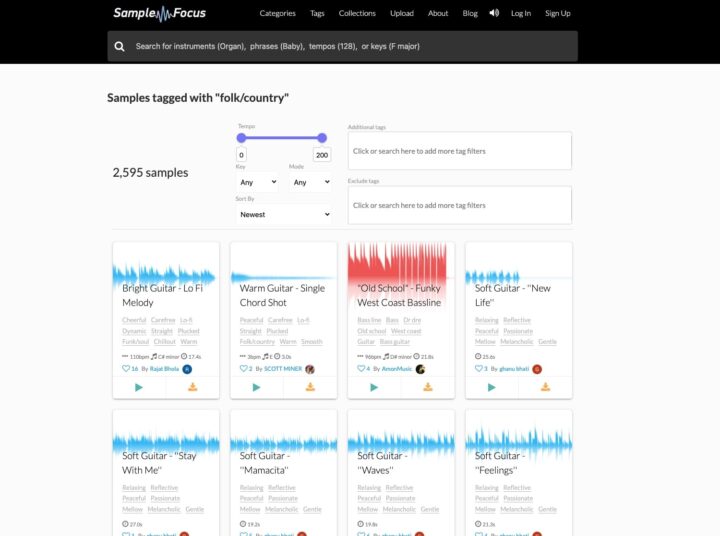Screen dimensions: 720x536
Task: Open Scott Miner's profile avatar
Action: click(x=310, y=369)
